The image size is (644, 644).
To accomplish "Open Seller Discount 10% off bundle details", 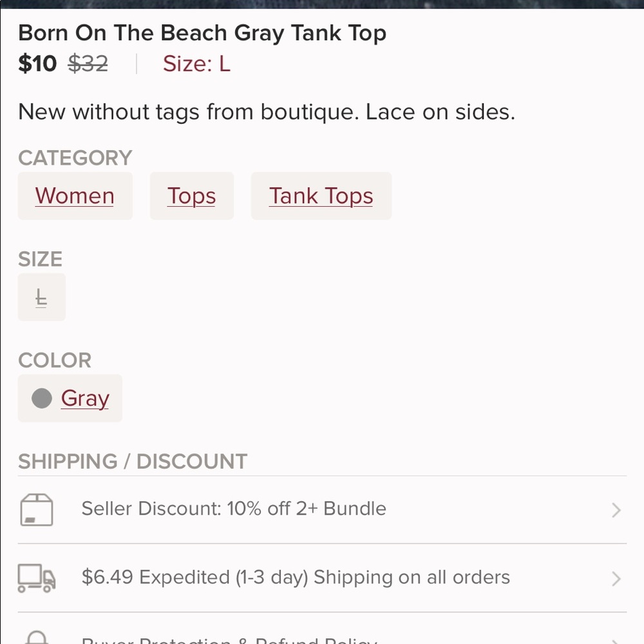I will (234, 509).
